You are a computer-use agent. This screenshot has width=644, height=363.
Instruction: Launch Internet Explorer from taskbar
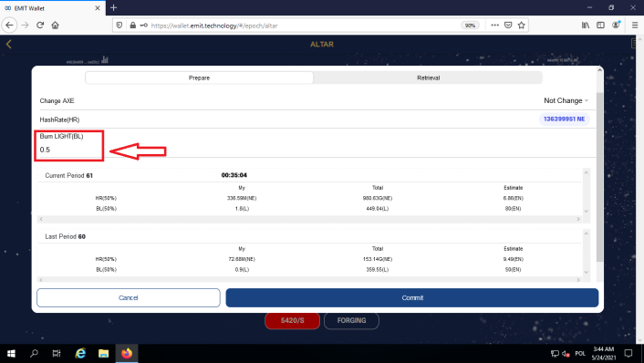pyautogui.click(x=80, y=353)
